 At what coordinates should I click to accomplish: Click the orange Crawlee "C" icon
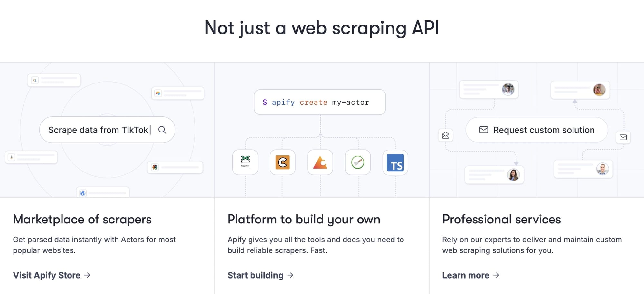282,162
